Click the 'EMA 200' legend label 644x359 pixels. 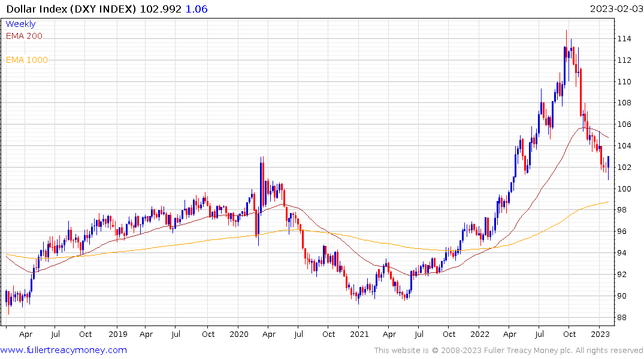(24, 36)
